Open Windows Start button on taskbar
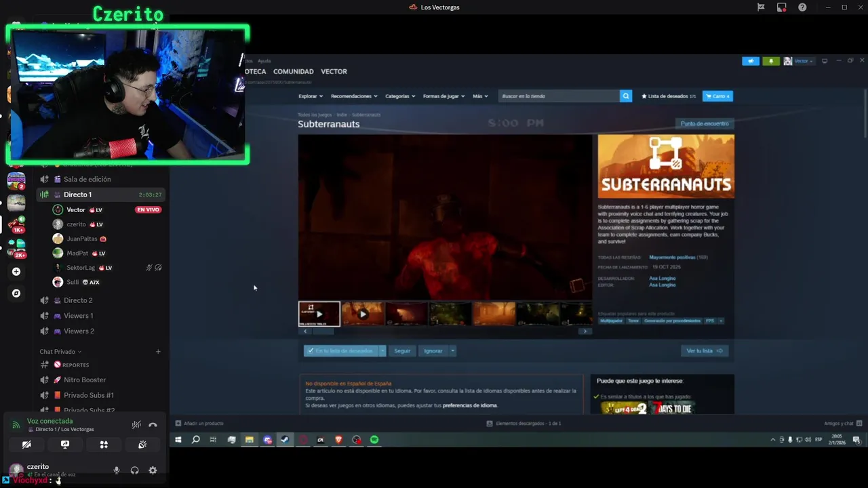Image resolution: width=868 pixels, height=488 pixels. (178, 440)
